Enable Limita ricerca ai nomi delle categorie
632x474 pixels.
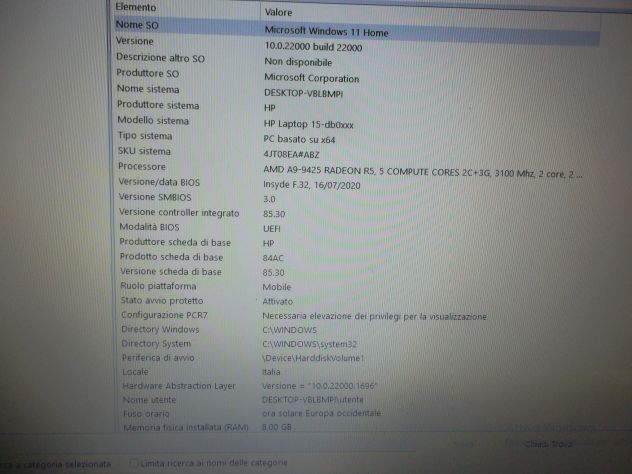click(x=133, y=463)
